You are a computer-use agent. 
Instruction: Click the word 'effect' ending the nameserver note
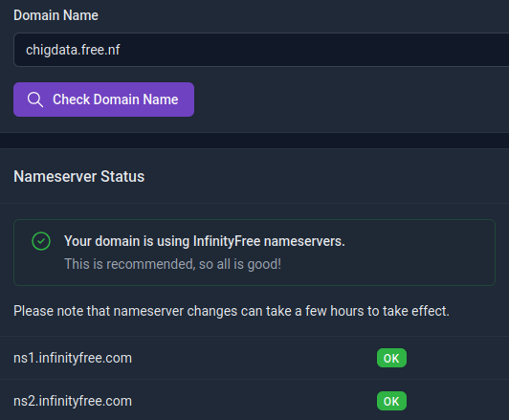click(x=429, y=311)
